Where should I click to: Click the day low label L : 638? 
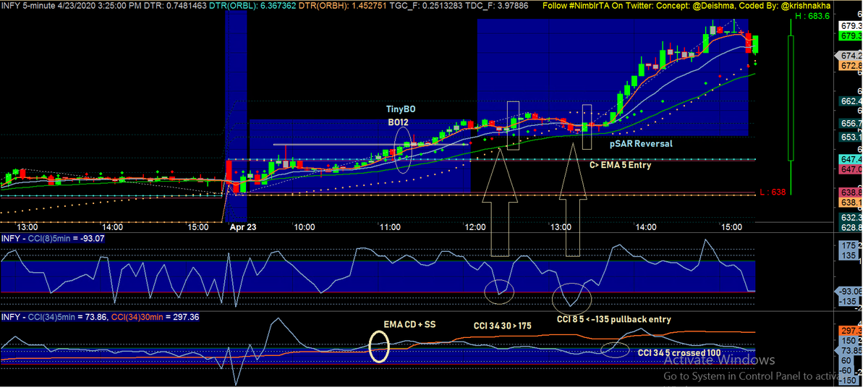coord(773,192)
